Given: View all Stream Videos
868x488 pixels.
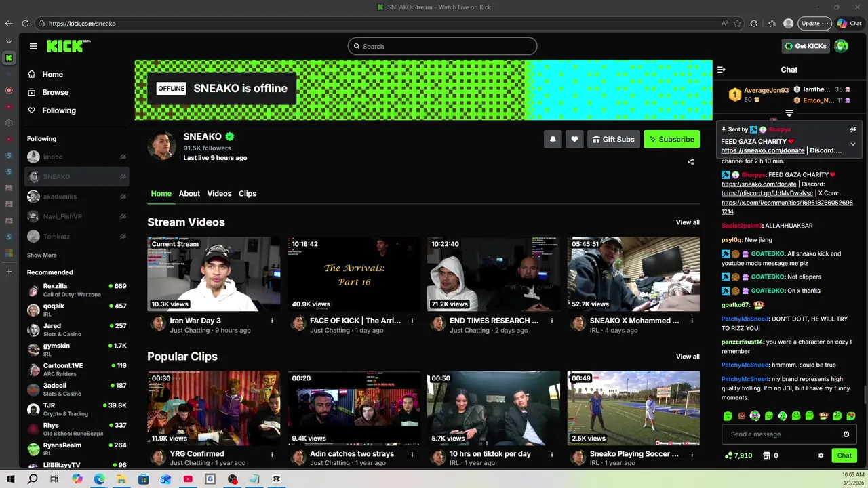Looking at the screenshot, I should [x=688, y=222].
